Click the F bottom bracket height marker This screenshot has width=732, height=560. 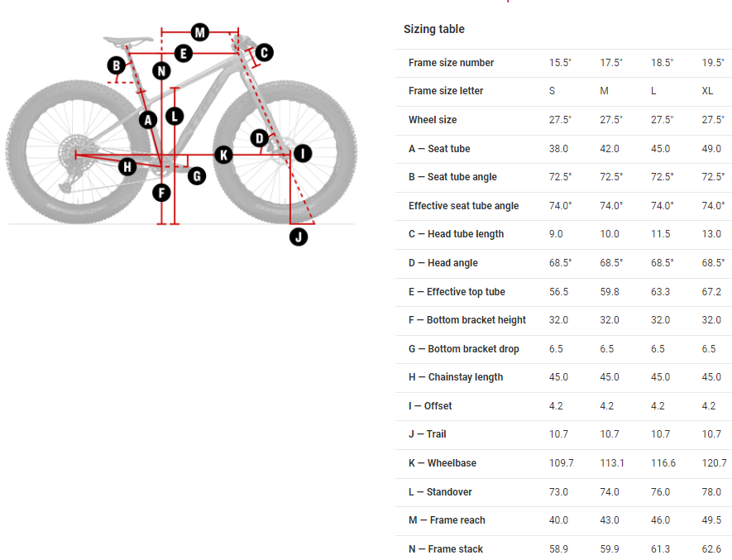point(161,194)
